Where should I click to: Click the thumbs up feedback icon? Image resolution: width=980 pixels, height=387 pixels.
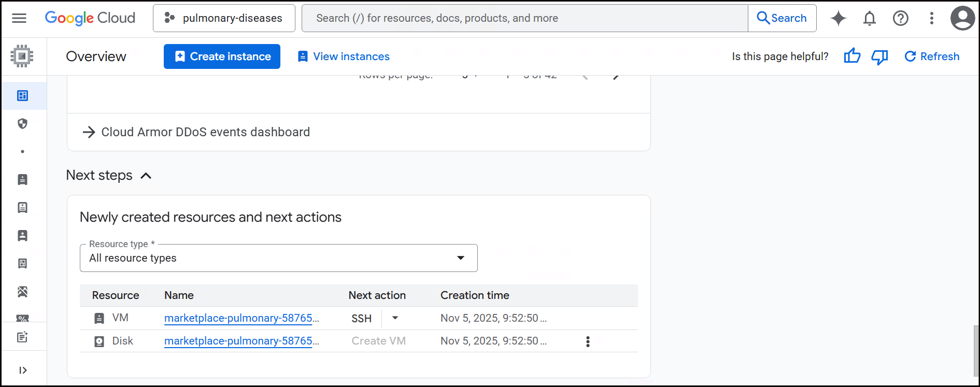[852, 56]
